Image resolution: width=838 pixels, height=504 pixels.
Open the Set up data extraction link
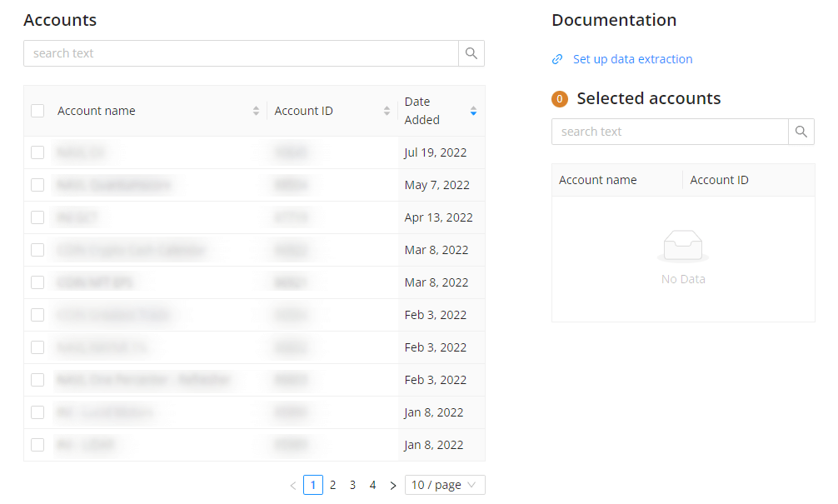[x=632, y=58]
